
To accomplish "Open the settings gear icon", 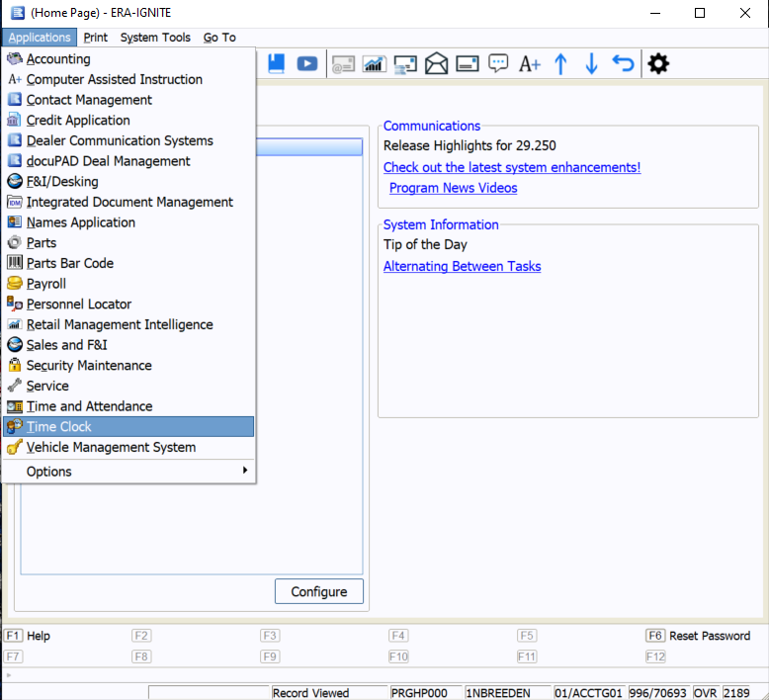I will (658, 63).
